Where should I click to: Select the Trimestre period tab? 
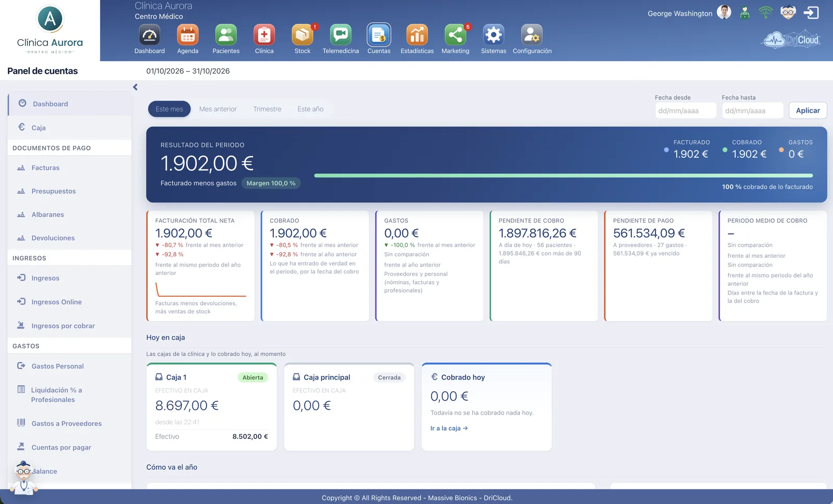267,109
